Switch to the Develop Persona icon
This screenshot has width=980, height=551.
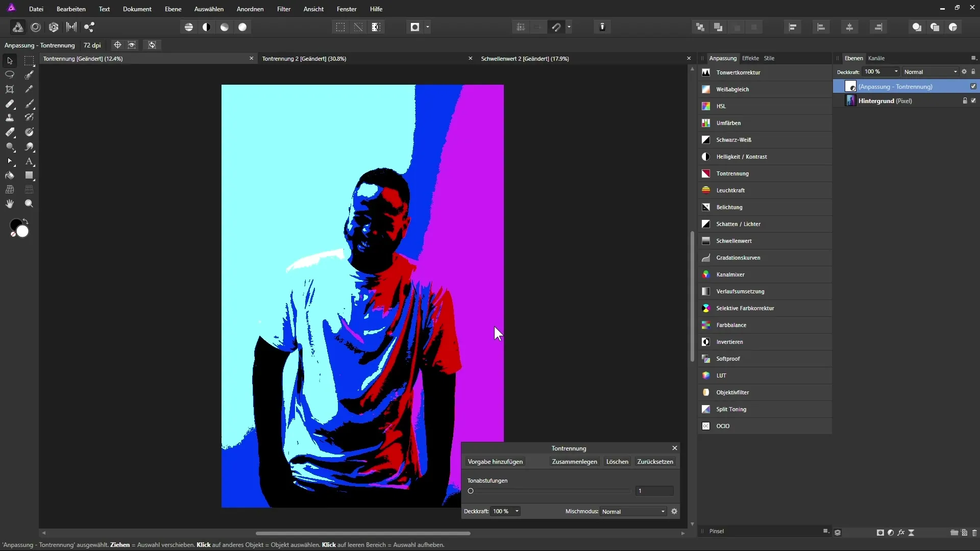coord(54,27)
